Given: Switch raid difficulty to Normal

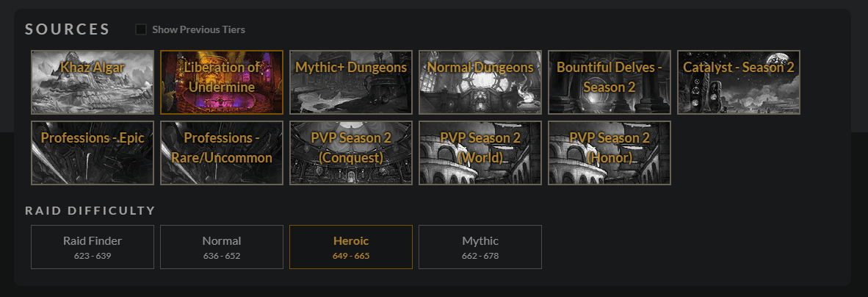Looking at the screenshot, I should 222,247.
